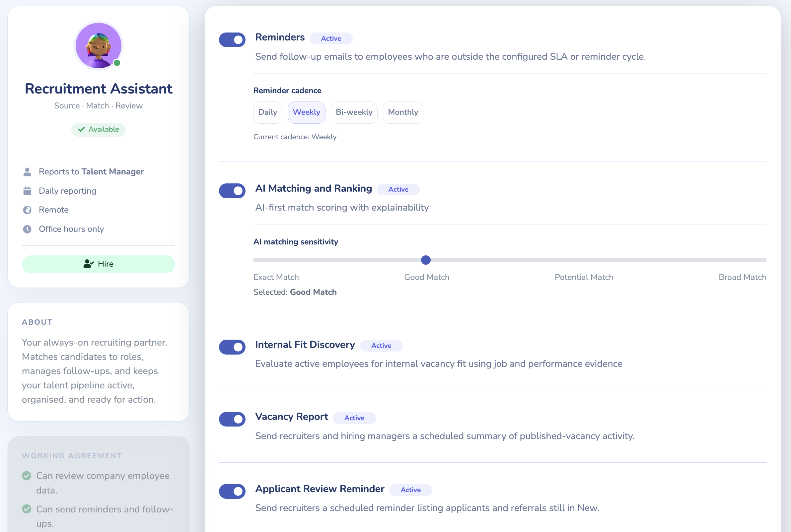Click the Available status badge
This screenshot has width=791, height=532.
point(99,129)
